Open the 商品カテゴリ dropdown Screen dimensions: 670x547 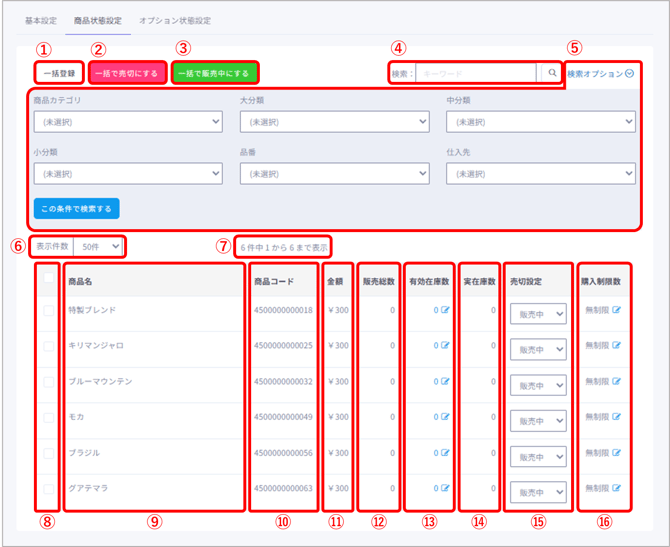coord(127,122)
